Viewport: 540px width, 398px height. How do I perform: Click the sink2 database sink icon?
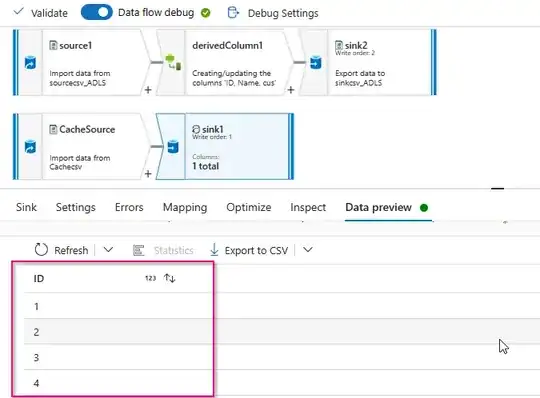[x=315, y=63]
